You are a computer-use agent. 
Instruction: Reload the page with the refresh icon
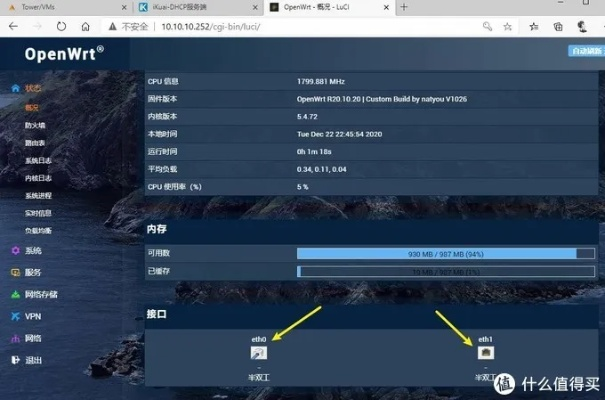coord(61,26)
